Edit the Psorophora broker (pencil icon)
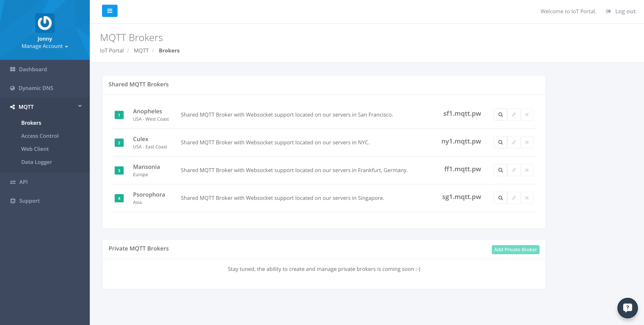Screen dimensions: 644x325 click(514, 198)
